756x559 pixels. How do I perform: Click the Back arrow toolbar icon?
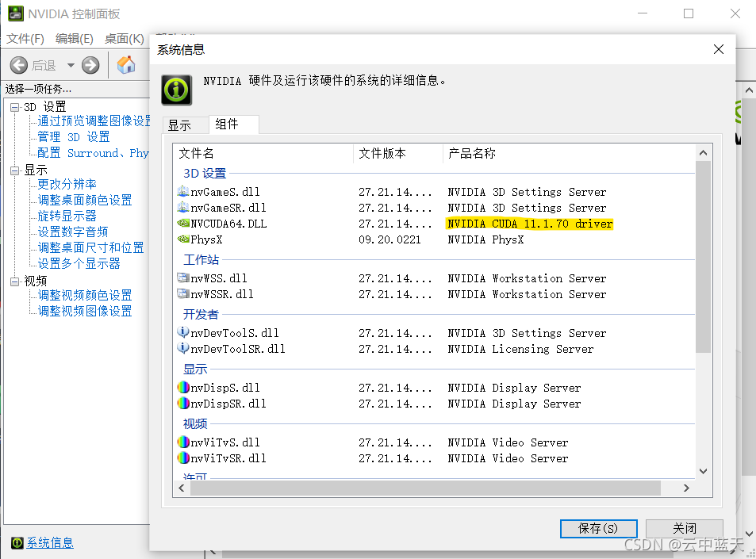pyautogui.click(x=19, y=65)
